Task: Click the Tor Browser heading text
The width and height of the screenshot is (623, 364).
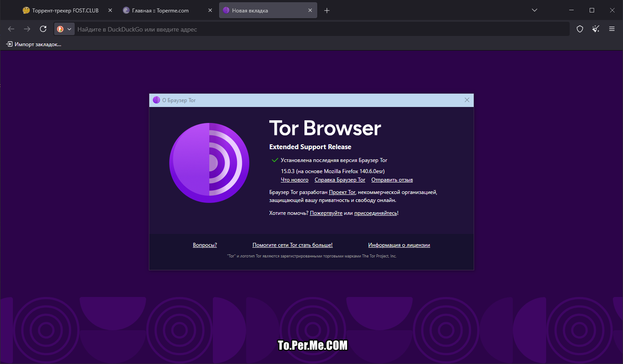Action: click(x=325, y=128)
